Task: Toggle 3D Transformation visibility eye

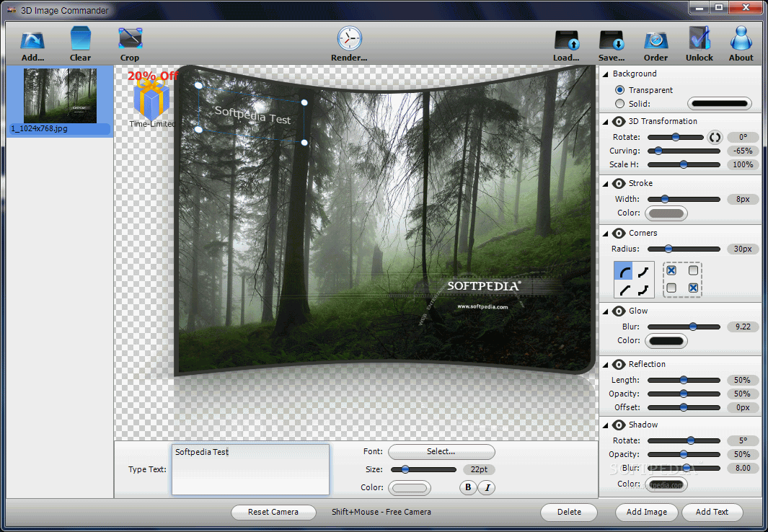Action: click(x=619, y=121)
